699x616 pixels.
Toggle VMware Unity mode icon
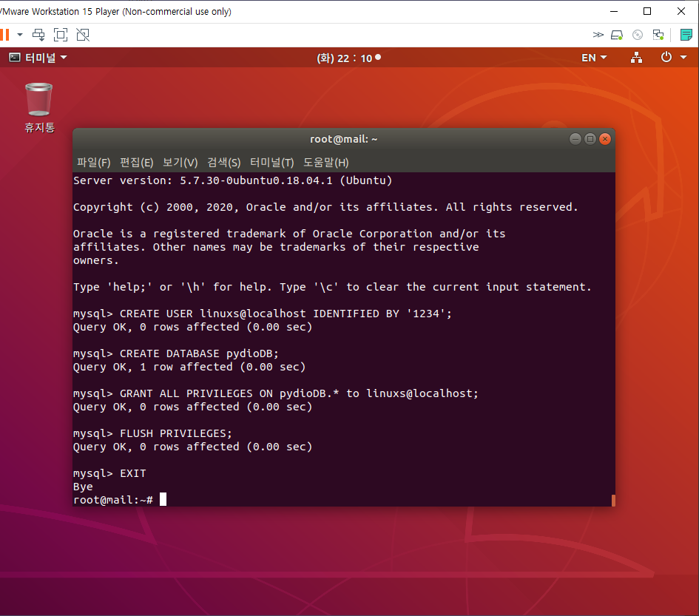coord(83,35)
